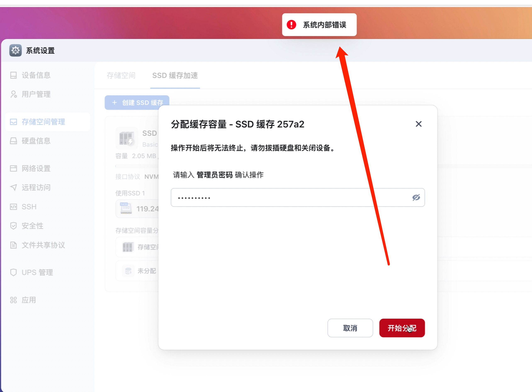Screen dimensions: 532x392
Task: Click the Cancel button in dialog
Action: [x=350, y=328]
